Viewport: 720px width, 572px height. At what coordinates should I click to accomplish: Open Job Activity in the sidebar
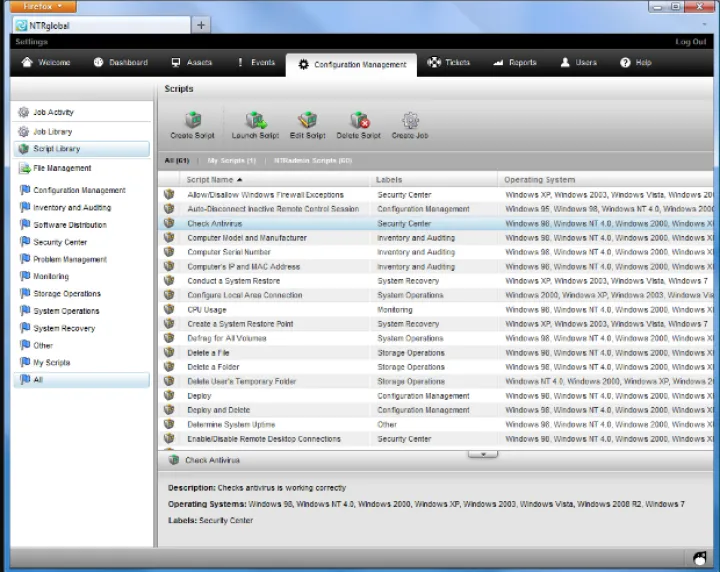(53, 112)
